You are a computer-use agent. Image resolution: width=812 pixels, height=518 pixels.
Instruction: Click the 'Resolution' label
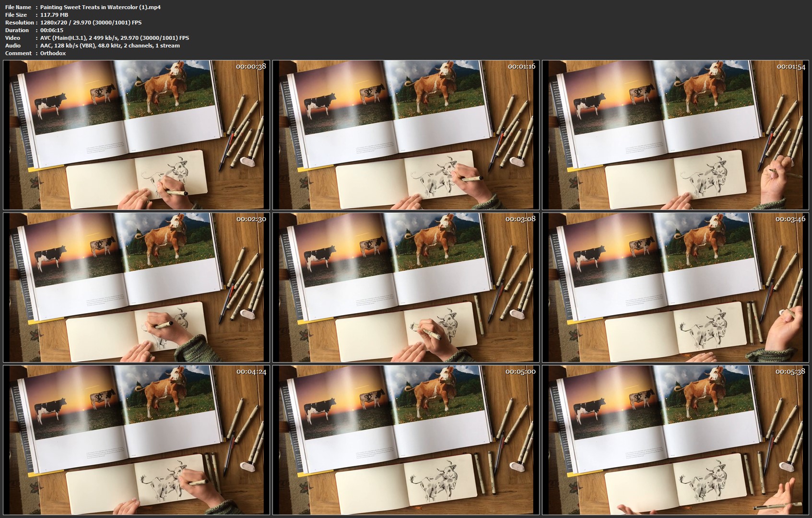[20, 23]
